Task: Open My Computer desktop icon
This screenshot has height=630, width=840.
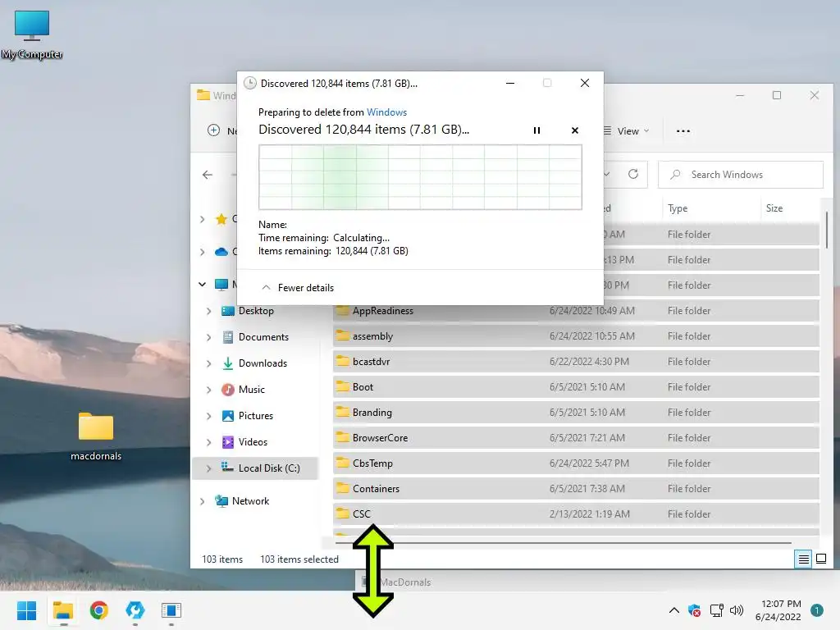Action: (32, 34)
